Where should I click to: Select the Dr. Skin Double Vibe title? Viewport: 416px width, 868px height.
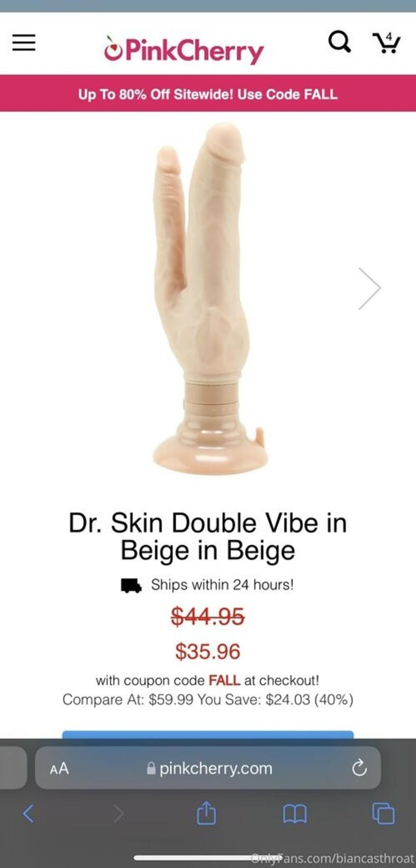[x=208, y=536]
